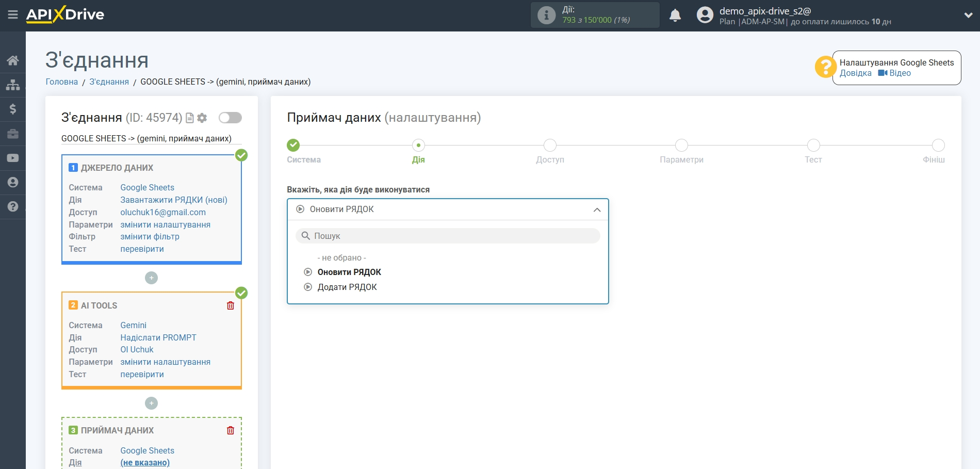Click the ДЖЕРЕЛО ДАНИХ block header
The height and width of the screenshot is (469, 980).
pos(117,168)
